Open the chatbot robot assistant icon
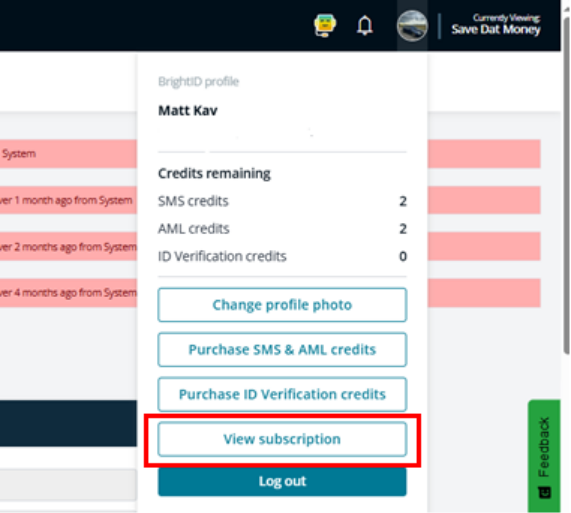The image size is (571, 513). pyautogui.click(x=325, y=25)
